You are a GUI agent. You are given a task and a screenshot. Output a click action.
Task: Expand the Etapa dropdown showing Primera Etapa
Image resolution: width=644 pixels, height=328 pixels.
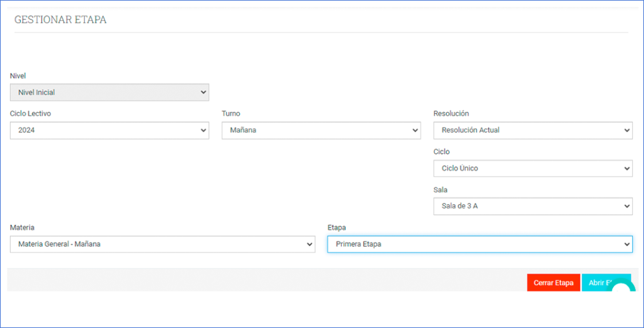click(479, 244)
